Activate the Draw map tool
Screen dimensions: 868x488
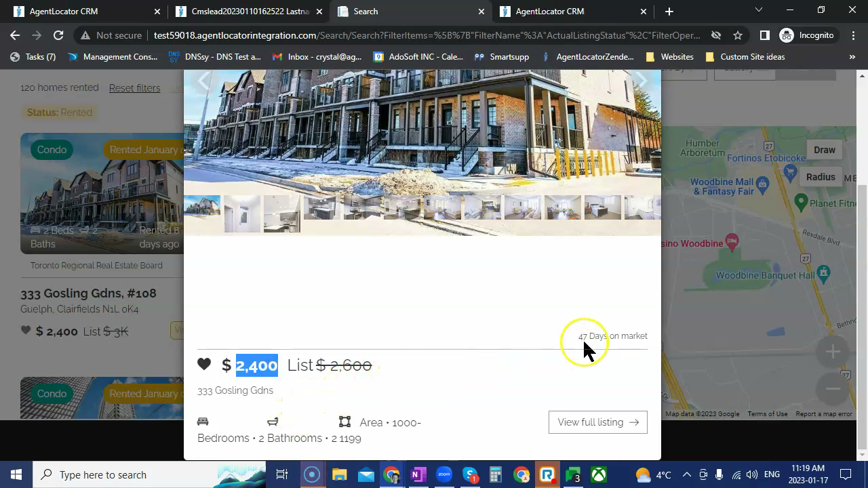[825, 150]
